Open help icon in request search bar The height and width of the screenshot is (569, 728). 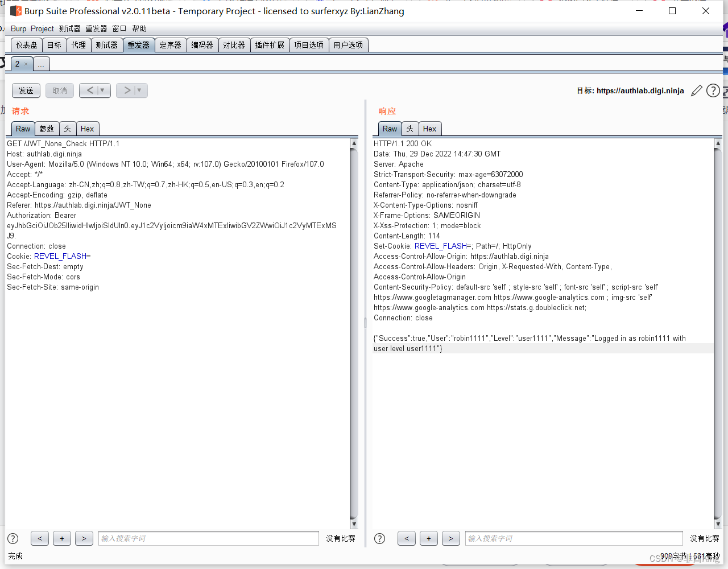(x=13, y=539)
